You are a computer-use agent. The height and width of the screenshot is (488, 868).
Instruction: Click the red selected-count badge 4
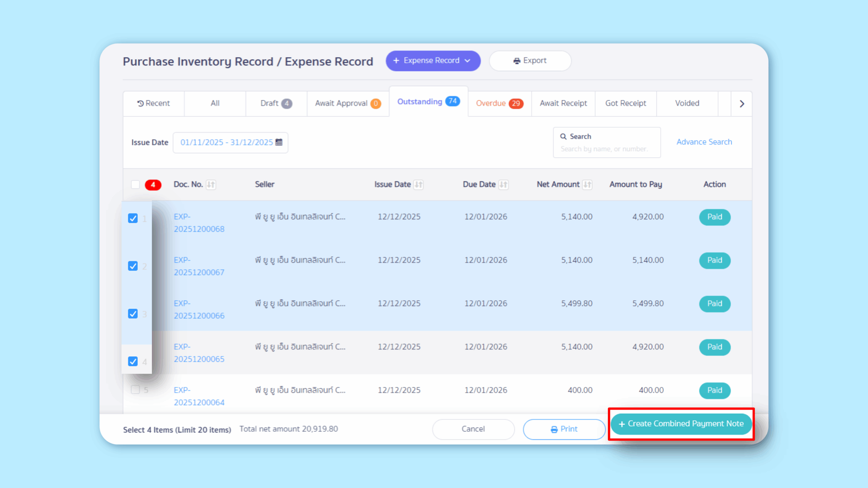pyautogui.click(x=153, y=185)
